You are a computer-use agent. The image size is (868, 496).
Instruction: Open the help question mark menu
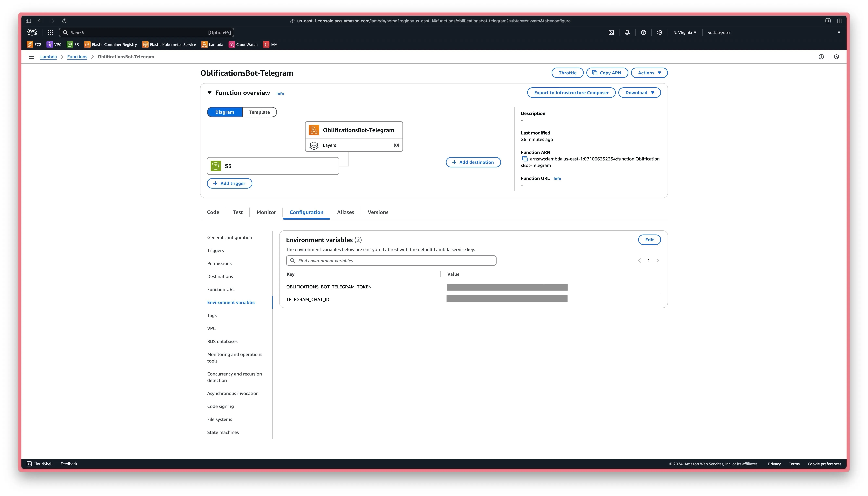(643, 32)
